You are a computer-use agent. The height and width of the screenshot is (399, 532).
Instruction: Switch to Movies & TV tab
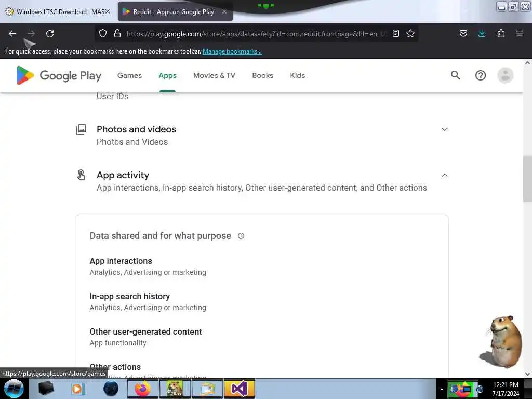coord(214,75)
